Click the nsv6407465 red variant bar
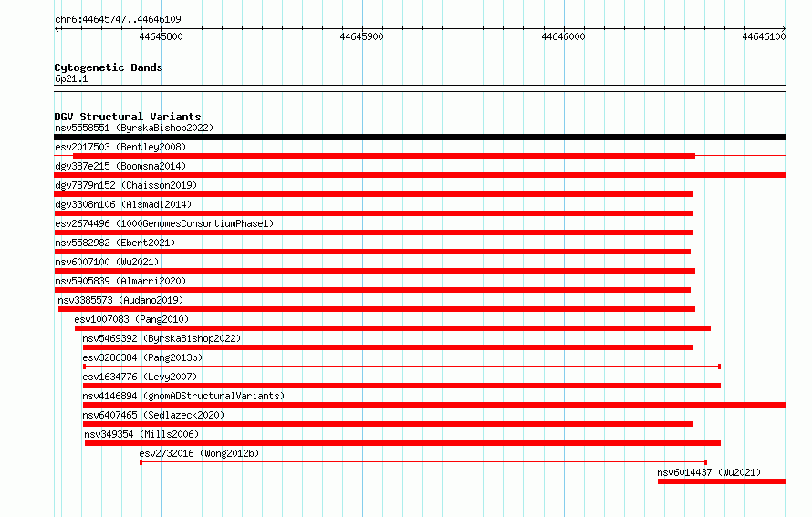This screenshot has height=517, width=812. tap(388, 424)
